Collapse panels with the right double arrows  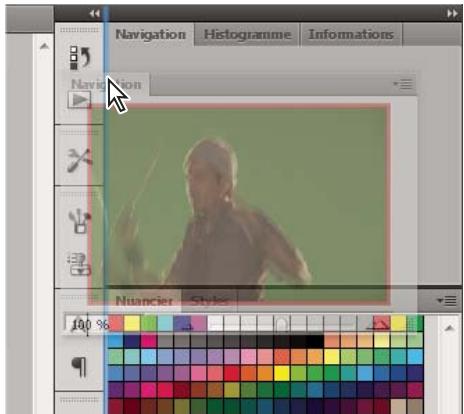[452, 14]
